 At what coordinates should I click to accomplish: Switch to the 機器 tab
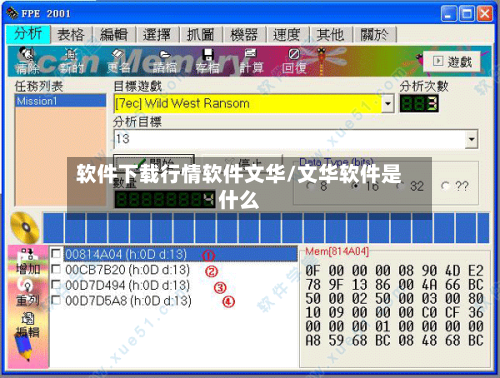[x=244, y=34]
